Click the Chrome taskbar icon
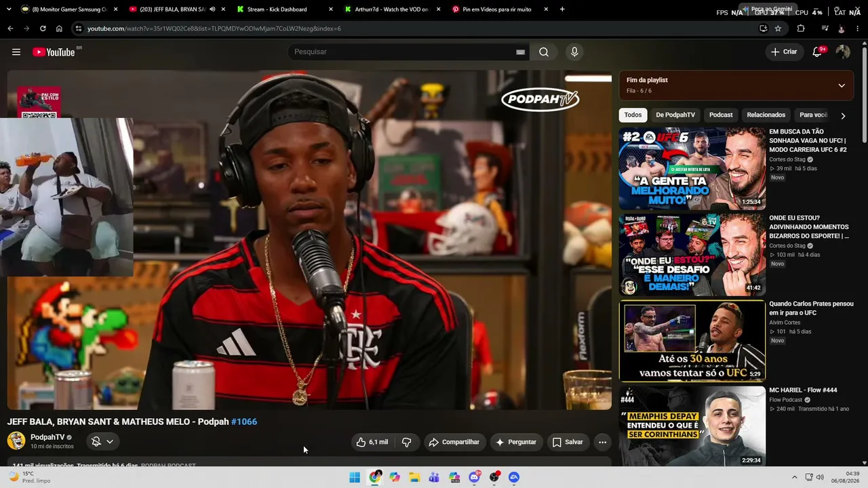 (x=374, y=477)
